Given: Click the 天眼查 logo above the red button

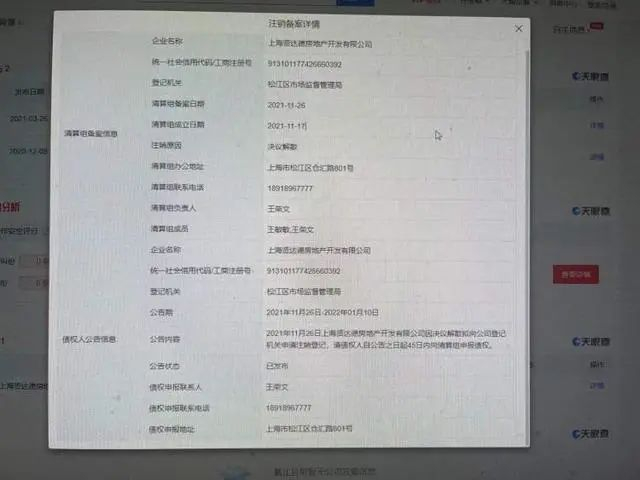Looking at the screenshot, I should click(x=591, y=211).
